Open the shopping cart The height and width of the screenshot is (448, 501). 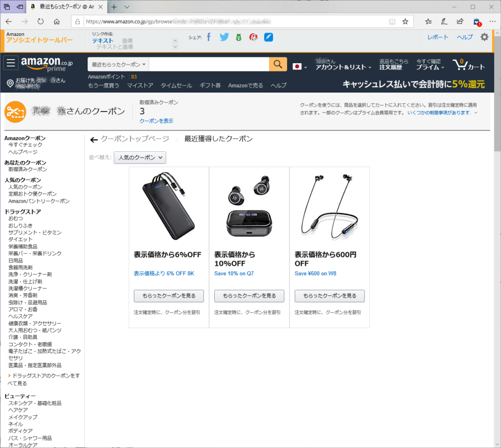click(x=469, y=65)
